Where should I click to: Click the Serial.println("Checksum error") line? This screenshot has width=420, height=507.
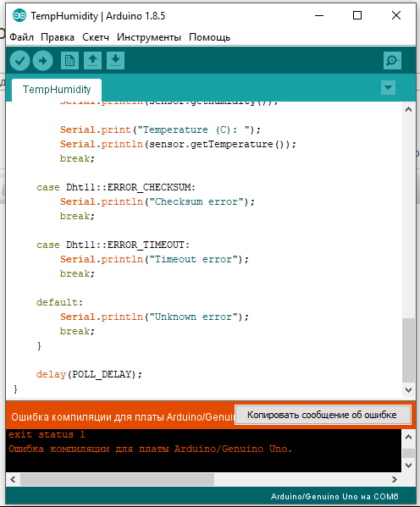point(157,201)
